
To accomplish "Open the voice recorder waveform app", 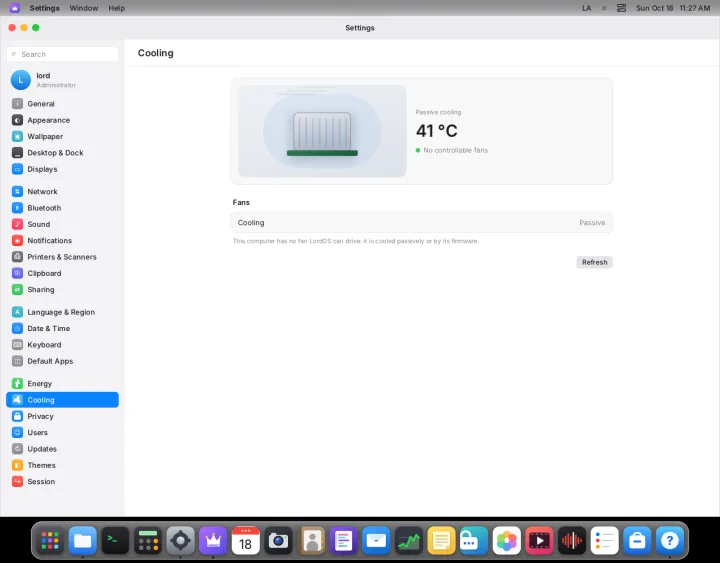I will (x=572, y=540).
